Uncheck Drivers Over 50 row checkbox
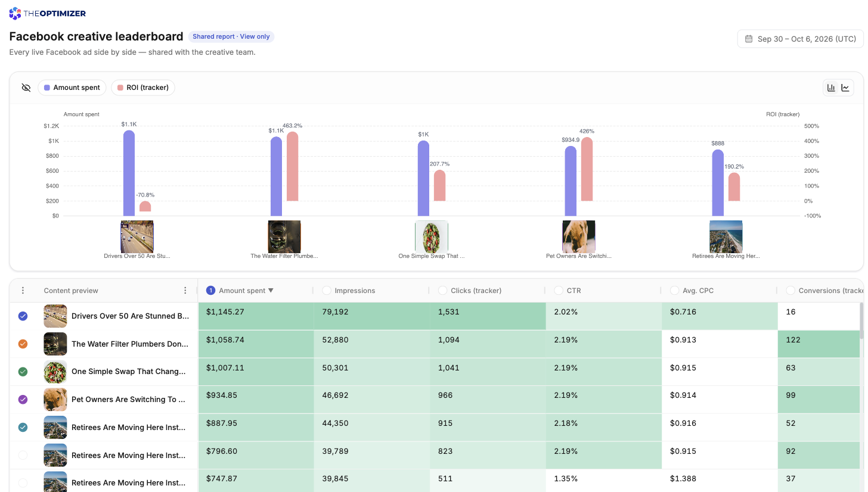Image resolution: width=868 pixels, height=492 pixels. pyautogui.click(x=23, y=316)
